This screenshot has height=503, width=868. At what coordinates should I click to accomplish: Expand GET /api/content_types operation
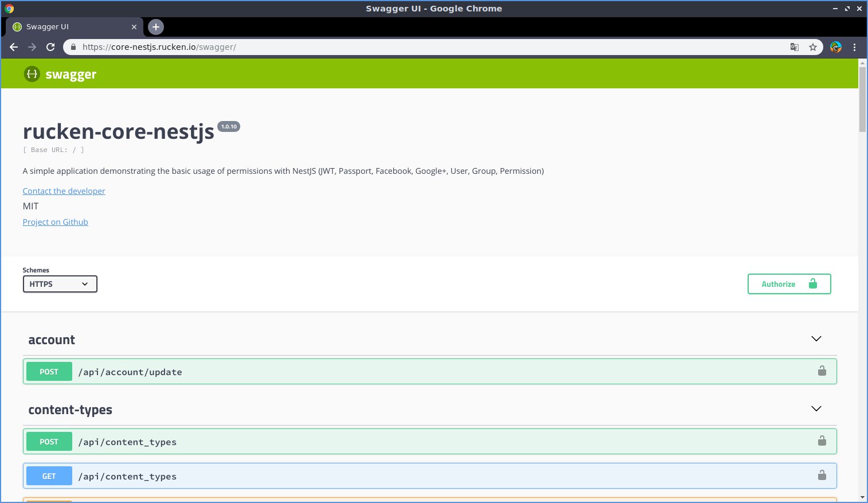[430, 476]
